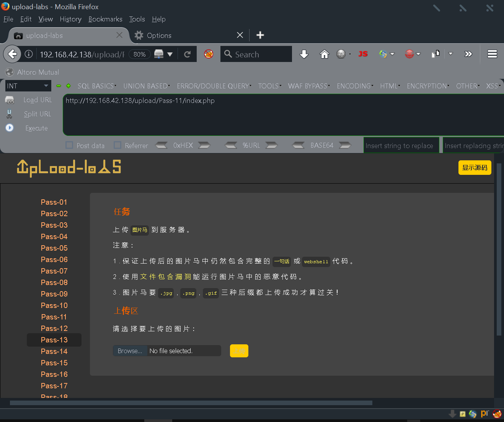The image size is (504, 422).
Task: Click the HackBar URL text area
Action: [283, 115]
